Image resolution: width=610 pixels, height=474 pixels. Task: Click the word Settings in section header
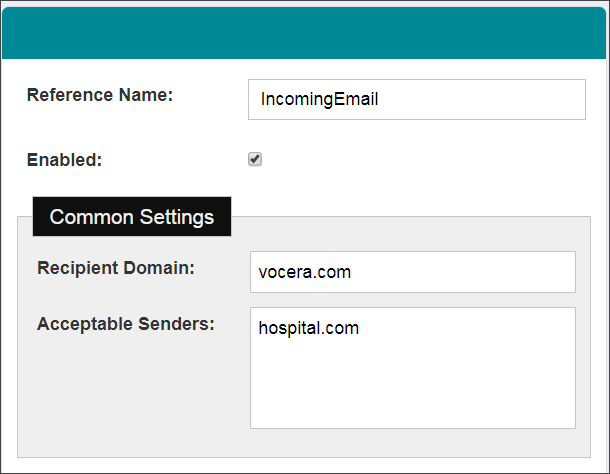176,216
